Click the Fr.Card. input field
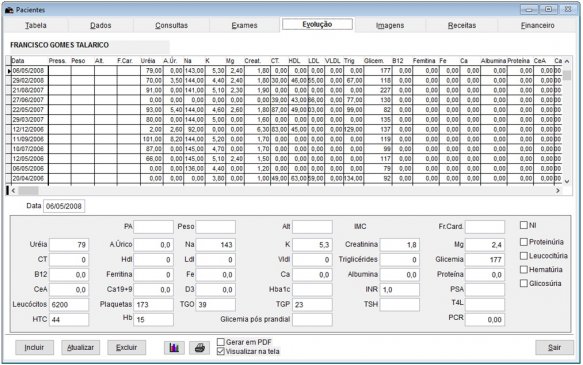This screenshot has width=583, height=365. 485,227
